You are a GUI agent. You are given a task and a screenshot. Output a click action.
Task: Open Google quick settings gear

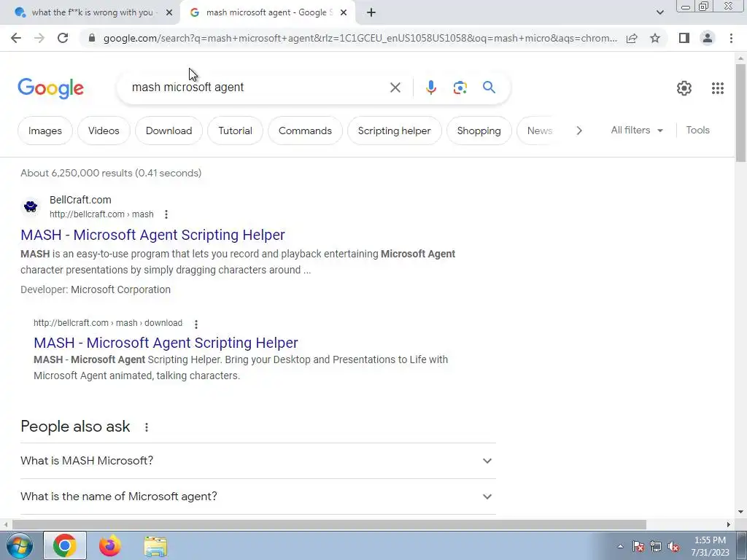684,88
